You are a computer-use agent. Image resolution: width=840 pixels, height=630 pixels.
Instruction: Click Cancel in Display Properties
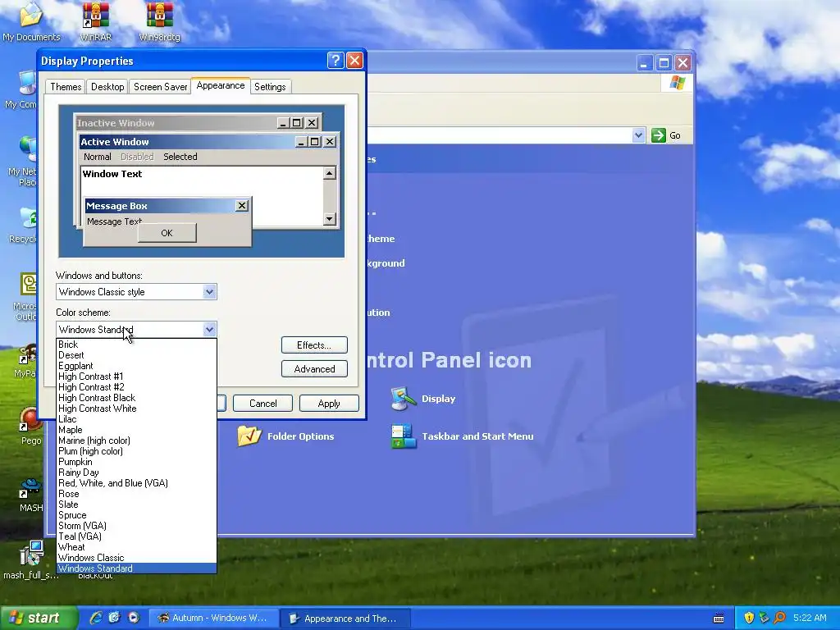(x=263, y=403)
